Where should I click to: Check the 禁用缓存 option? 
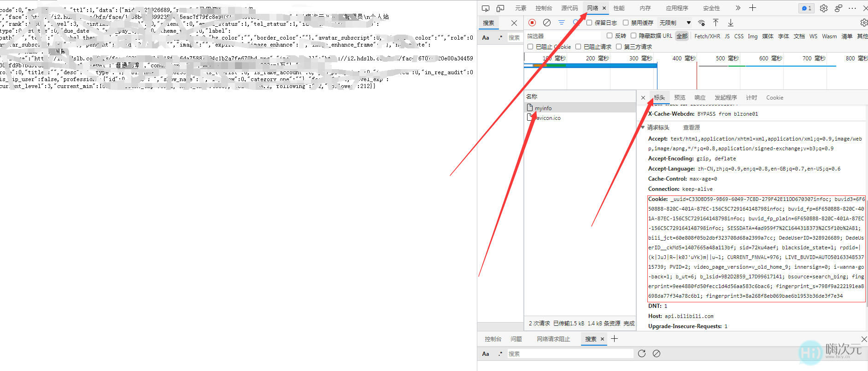[x=626, y=23]
